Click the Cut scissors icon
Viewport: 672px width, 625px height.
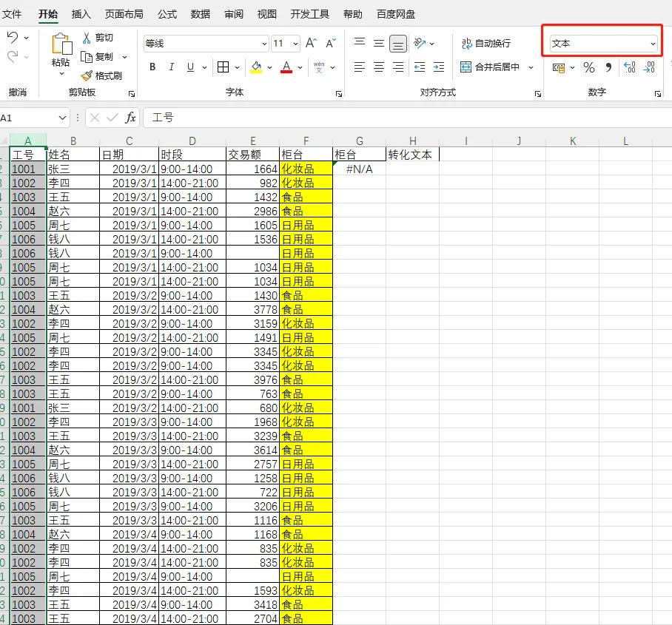point(87,38)
